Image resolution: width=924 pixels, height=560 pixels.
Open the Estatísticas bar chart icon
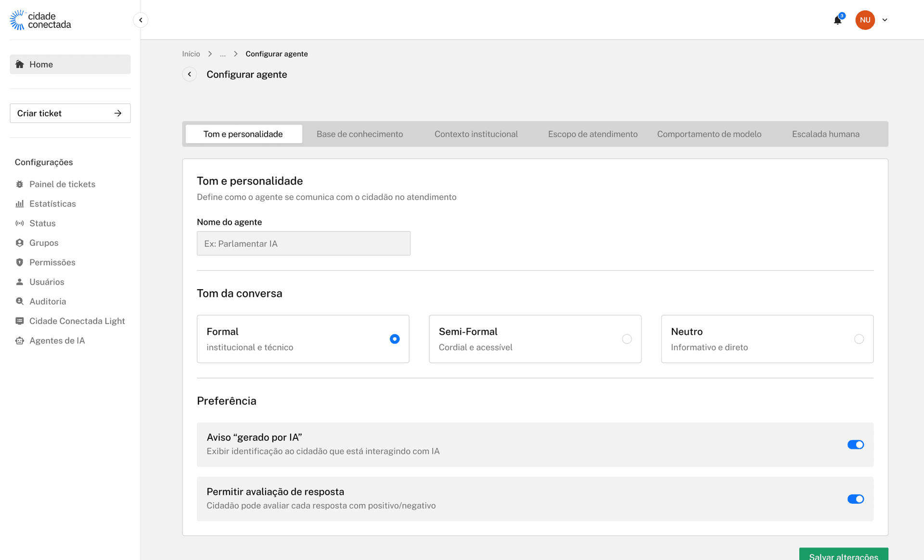(x=20, y=204)
